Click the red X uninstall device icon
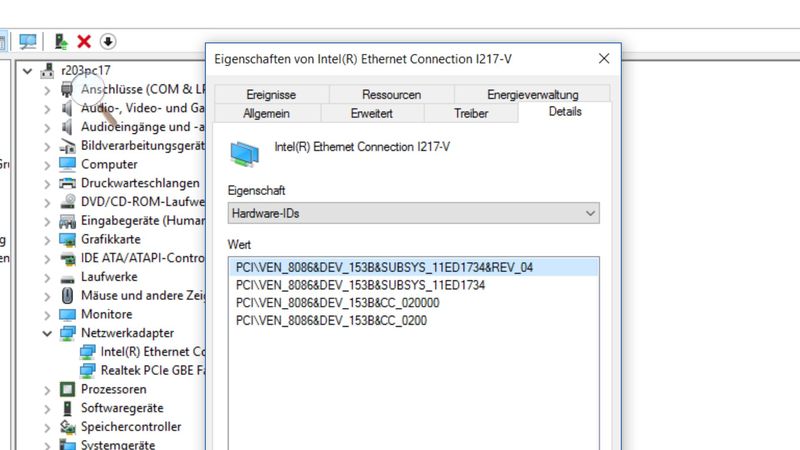800x450 pixels. coord(84,41)
